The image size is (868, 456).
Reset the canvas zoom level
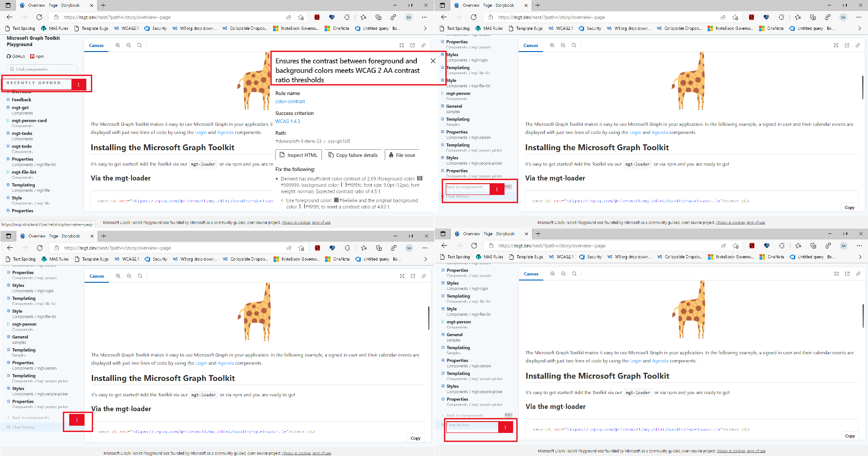tap(139, 45)
